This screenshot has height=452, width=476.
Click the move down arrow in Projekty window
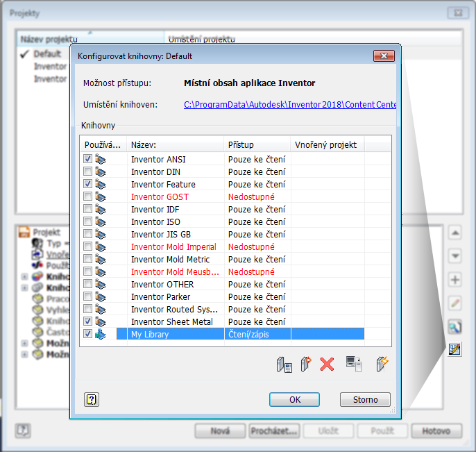tap(454, 256)
